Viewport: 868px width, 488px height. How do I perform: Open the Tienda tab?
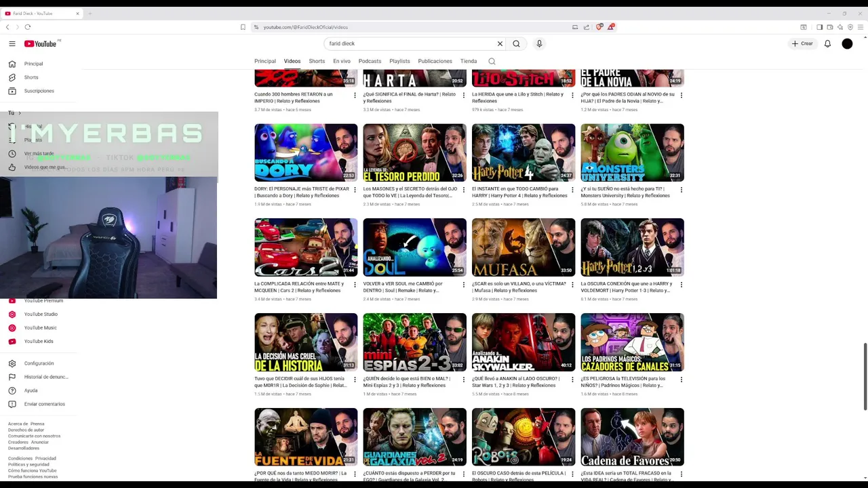click(x=469, y=61)
